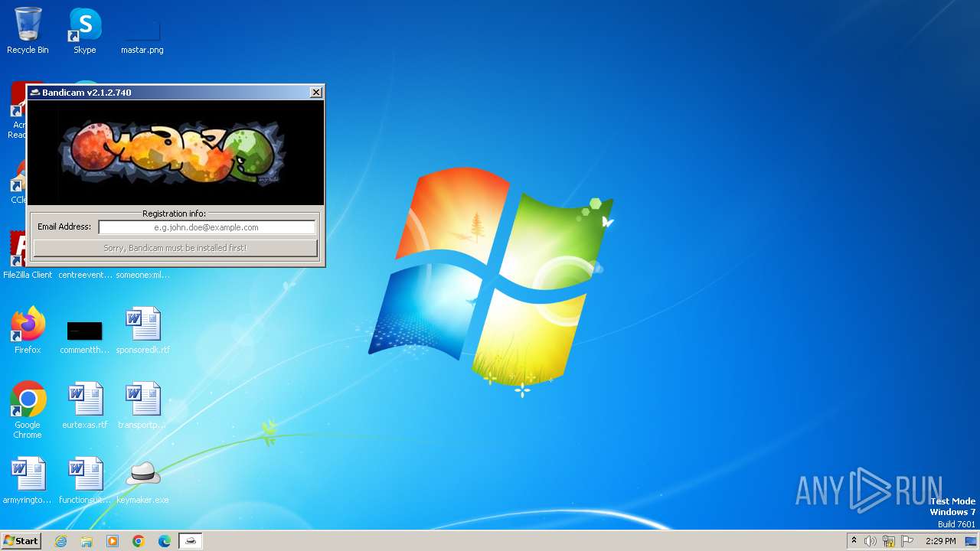This screenshot has width=980, height=551.
Task: Switch to the keymaker taskbar button
Action: (x=191, y=541)
